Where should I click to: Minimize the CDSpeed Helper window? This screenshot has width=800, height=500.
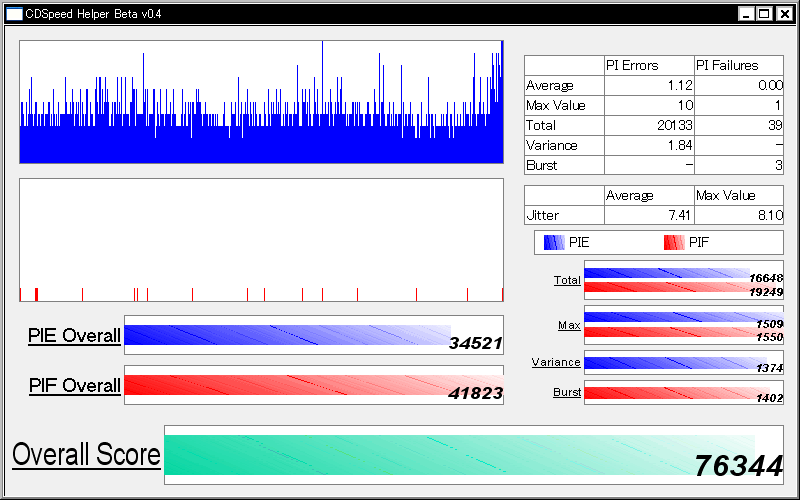pos(748,14)
